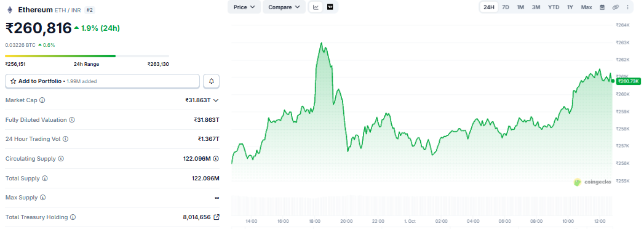This screenshot has width=644, height=229.
Task: Click the Fully Diluted Valuation ₹31.863T value
Action: tap(207, 119)
